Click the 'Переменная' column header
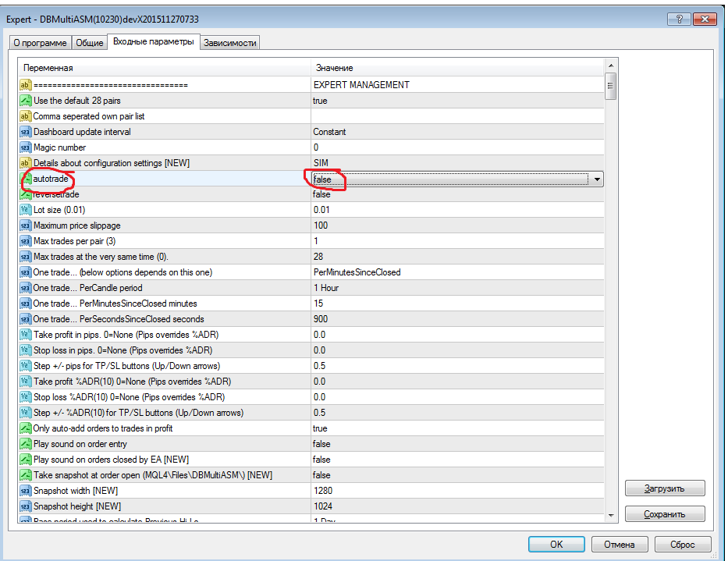Screen dimensions: 728x561 coord(165,68)
